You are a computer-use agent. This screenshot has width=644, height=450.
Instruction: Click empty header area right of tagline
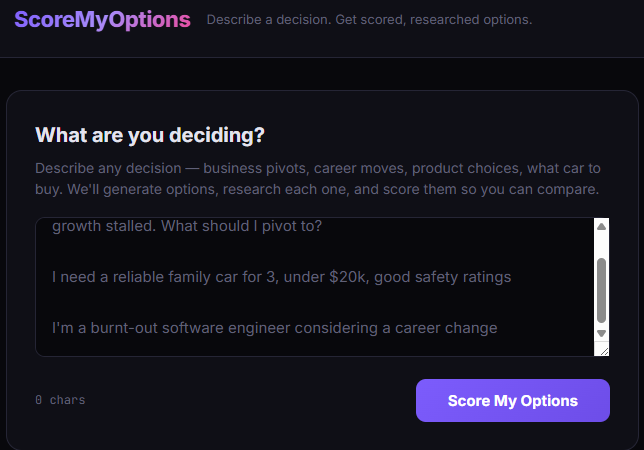pos(590,20)
